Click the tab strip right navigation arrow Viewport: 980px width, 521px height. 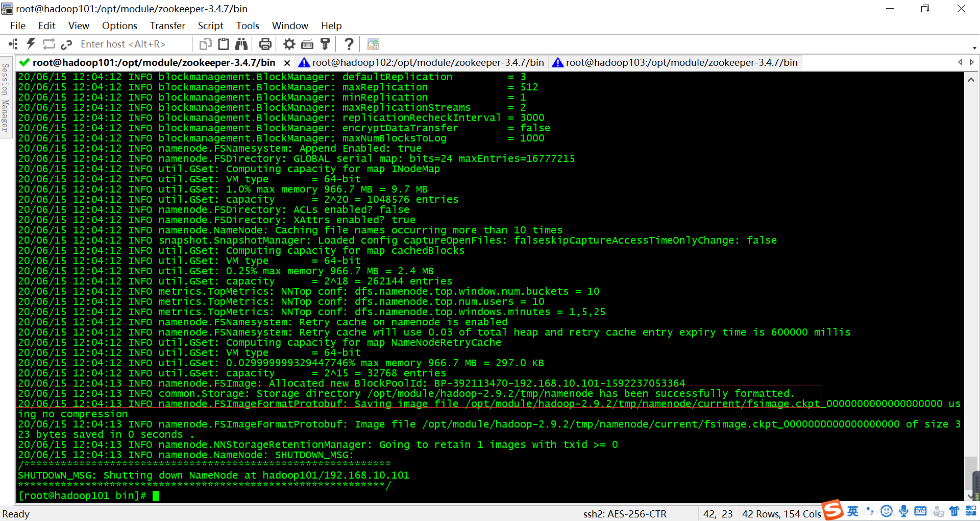pyautogui.click(x=972, y=62)
